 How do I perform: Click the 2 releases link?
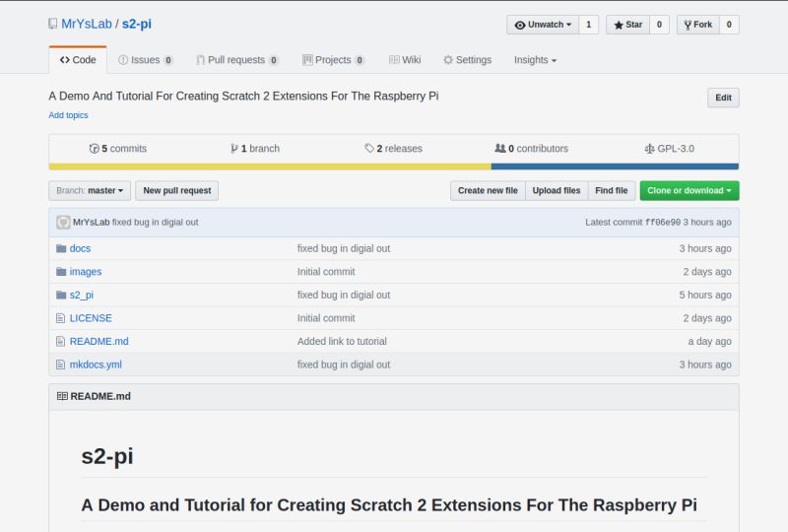(393, 149)
